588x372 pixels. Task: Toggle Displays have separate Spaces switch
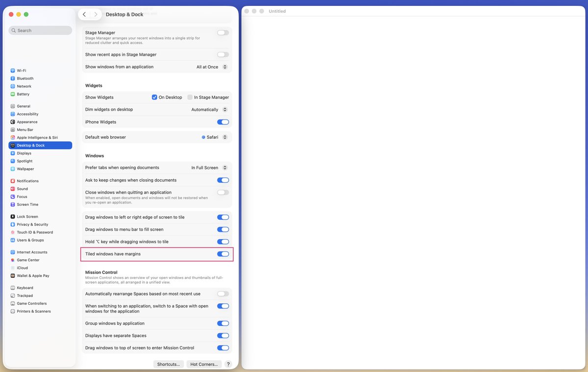223,336
